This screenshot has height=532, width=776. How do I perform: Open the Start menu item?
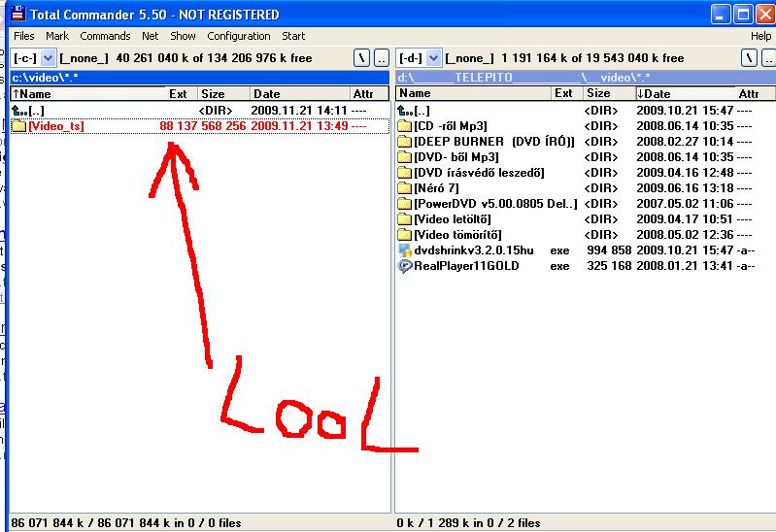click(293, 36)
